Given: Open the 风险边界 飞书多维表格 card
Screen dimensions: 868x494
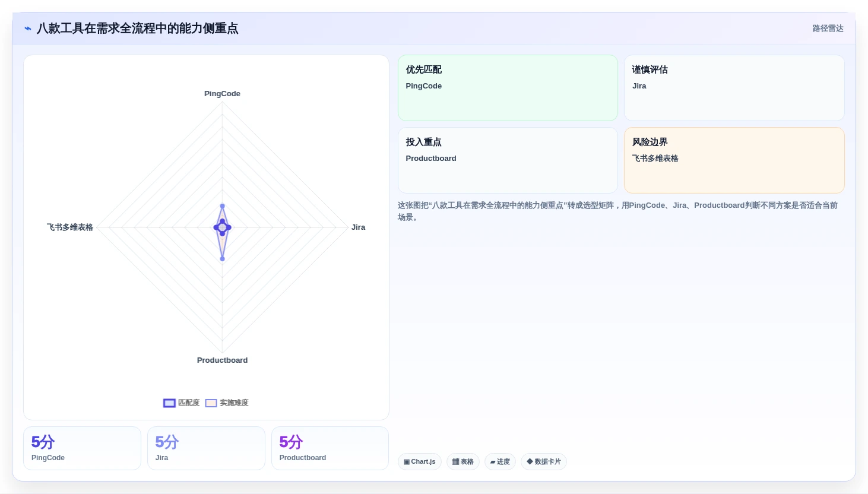Looking at the screenshot, I should [734, 160].
